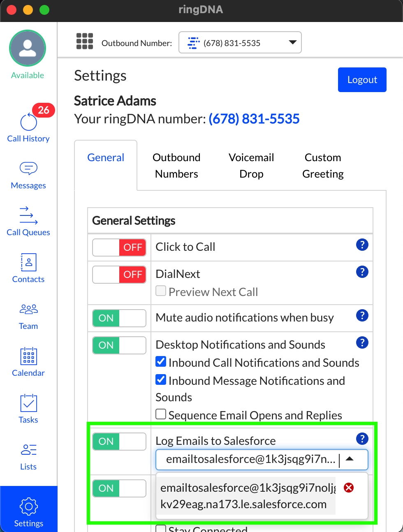The height and width of the screenshot is (532, 403).
Task: Open the Outbound Number dropdown
Action: tap(240, 42)
